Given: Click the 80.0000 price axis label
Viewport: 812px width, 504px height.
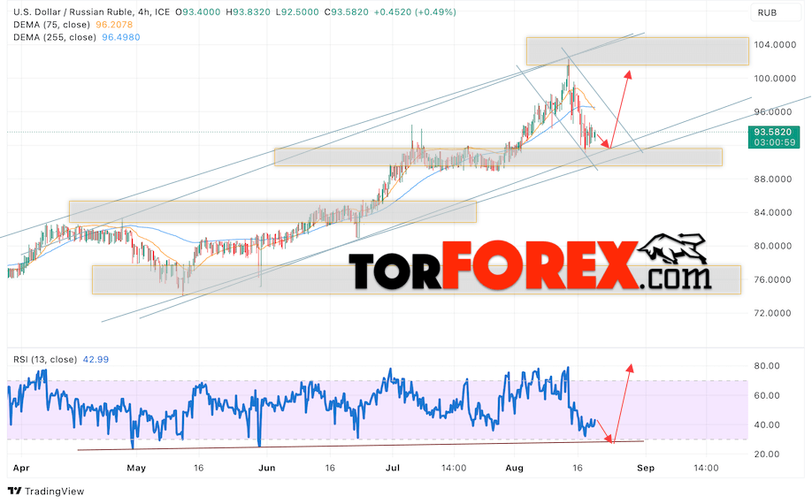Looking at the screenshot, I should point(773,246).
